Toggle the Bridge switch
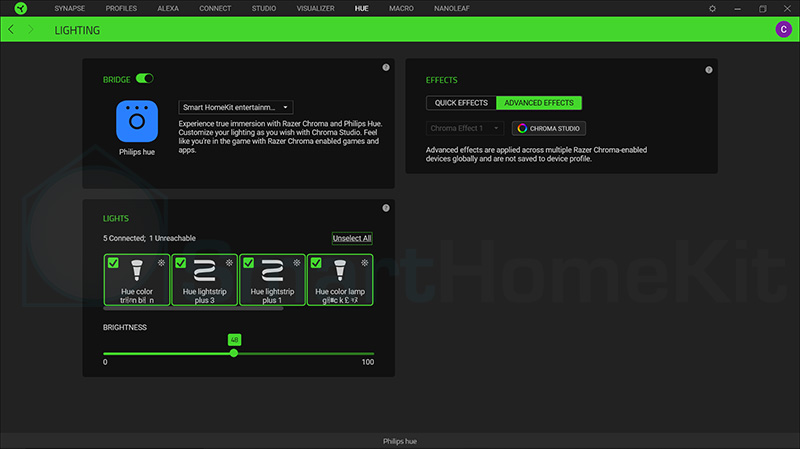The width and height of the screenshot is (800, 449). (144, 79)
